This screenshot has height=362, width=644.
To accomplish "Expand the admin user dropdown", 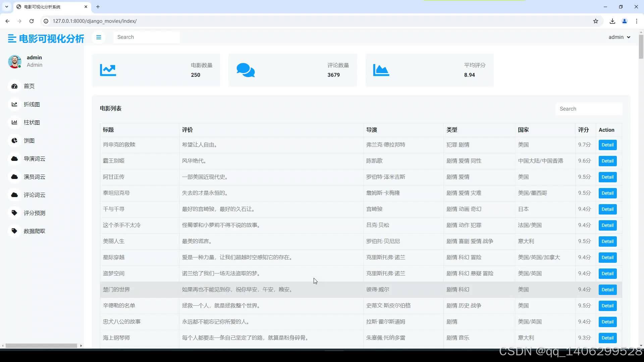I will pyautogui.click(x=619, y=37).
